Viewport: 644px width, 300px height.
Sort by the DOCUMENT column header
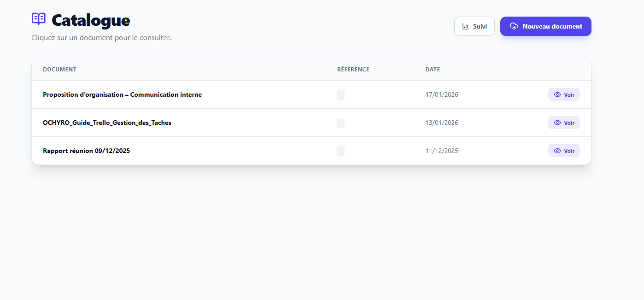pos(59,69)
